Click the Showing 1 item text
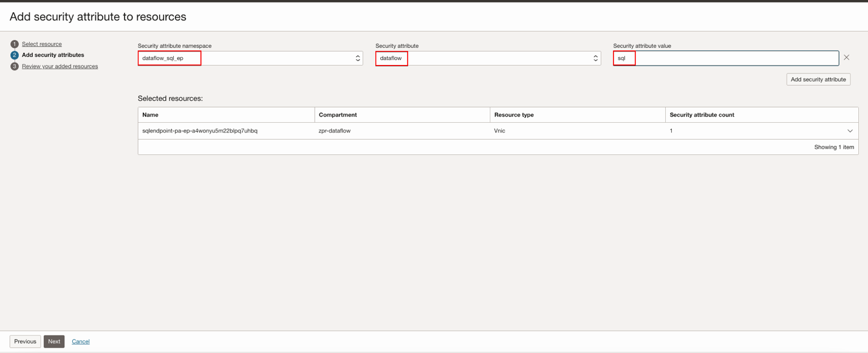The width and height of the screenshot is (868, 353). (834, 147)
